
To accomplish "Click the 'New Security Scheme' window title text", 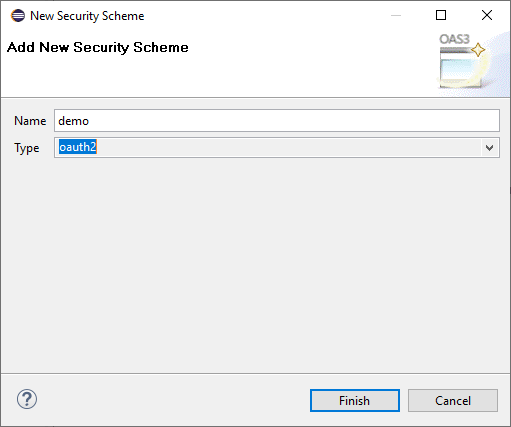I will click(x=87, y=16).
